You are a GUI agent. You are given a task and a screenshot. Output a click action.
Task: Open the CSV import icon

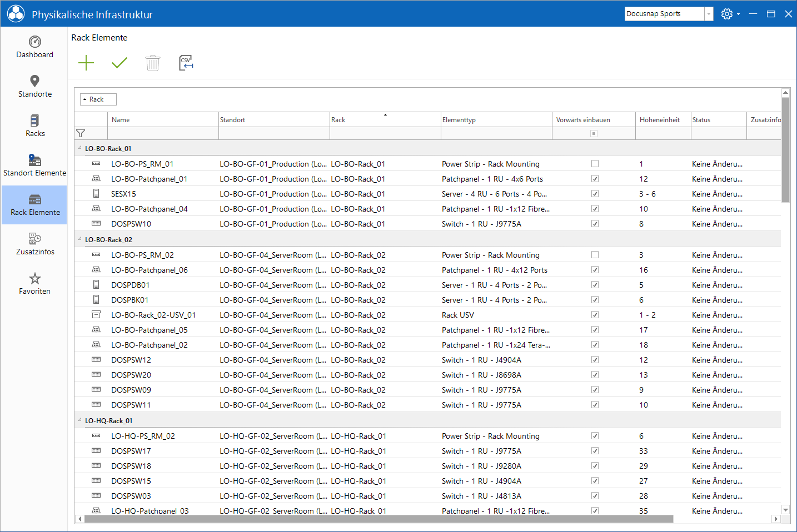pos(186,63)
